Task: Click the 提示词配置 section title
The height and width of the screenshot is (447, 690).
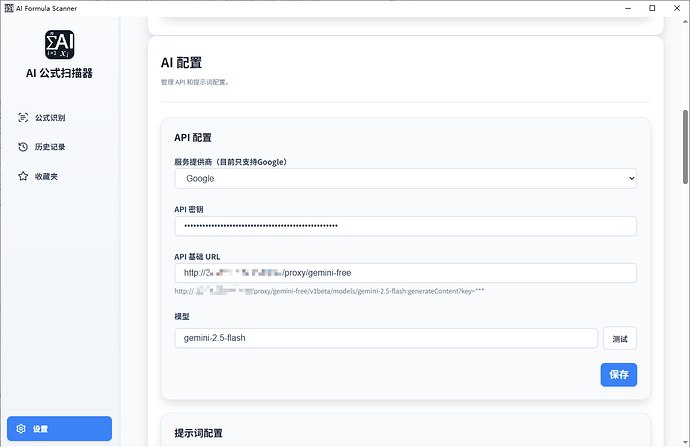Action: point(198,433)
